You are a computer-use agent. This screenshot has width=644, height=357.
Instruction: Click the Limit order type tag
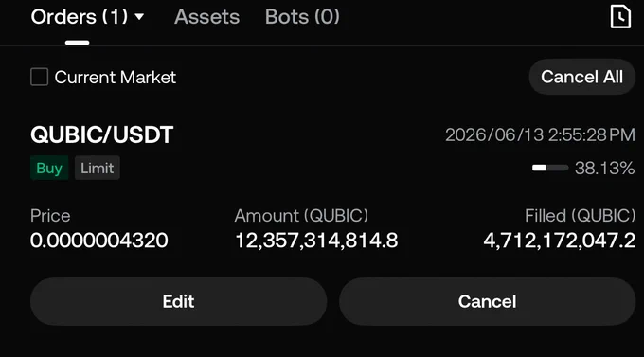pyautogui.click(x=97, y=168)
